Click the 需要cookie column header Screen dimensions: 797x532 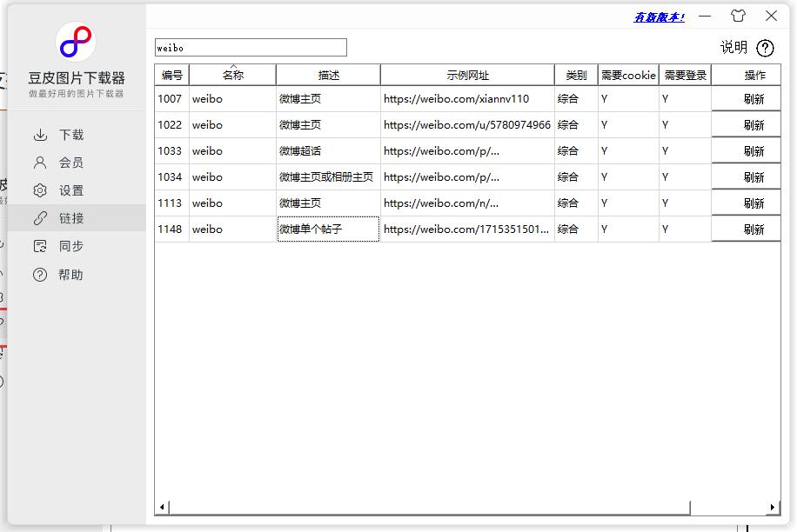tap(628, 75)
